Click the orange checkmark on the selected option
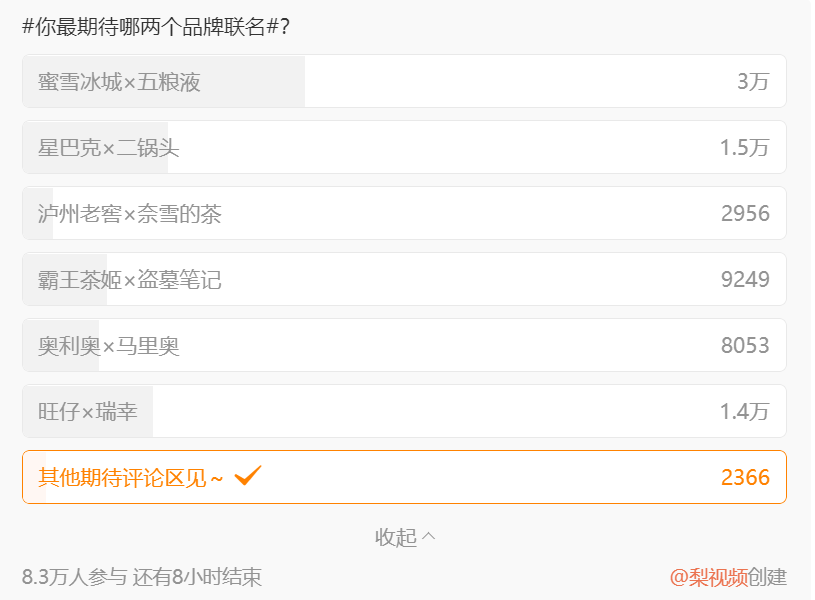 [247, 476]
